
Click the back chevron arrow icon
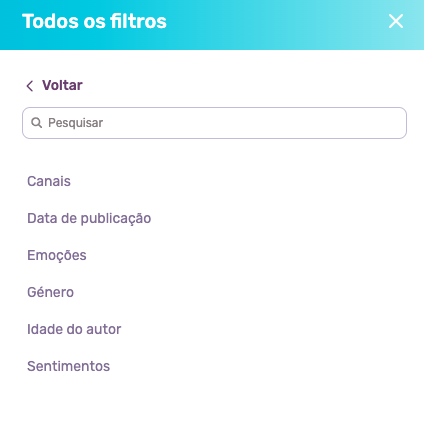tap(30, 86)
